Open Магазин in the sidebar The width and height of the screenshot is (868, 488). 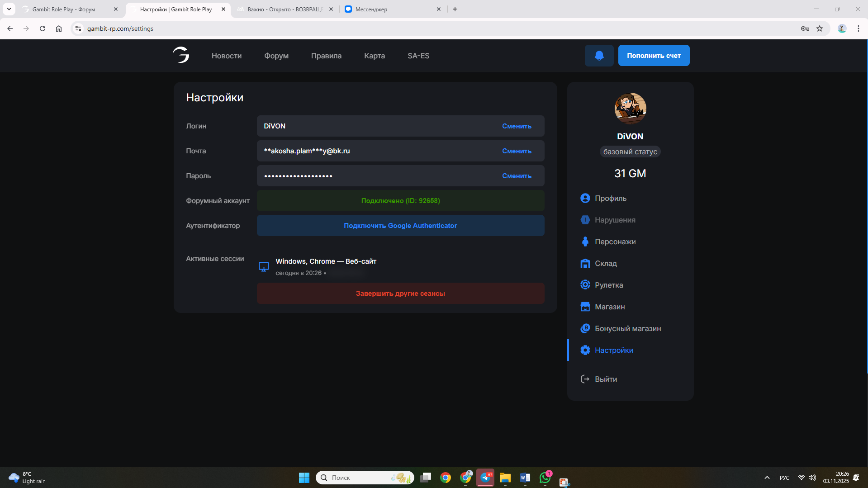pos(609,307)
